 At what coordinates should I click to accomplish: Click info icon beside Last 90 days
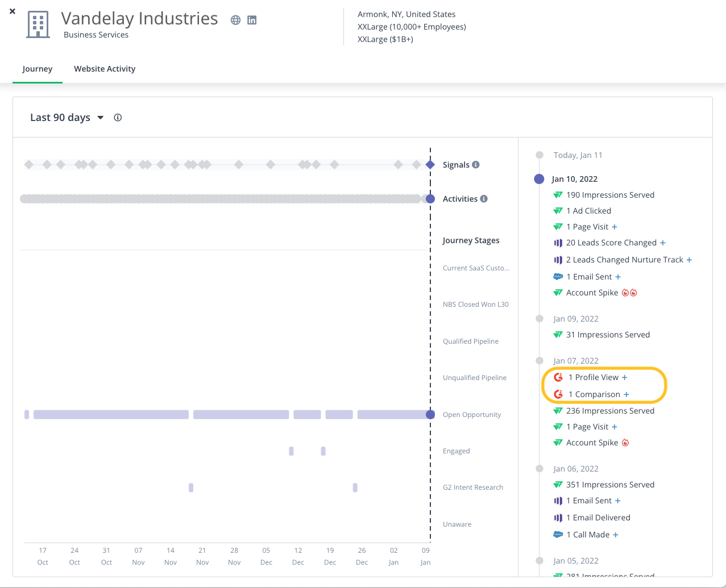click(x=118, y=118)
